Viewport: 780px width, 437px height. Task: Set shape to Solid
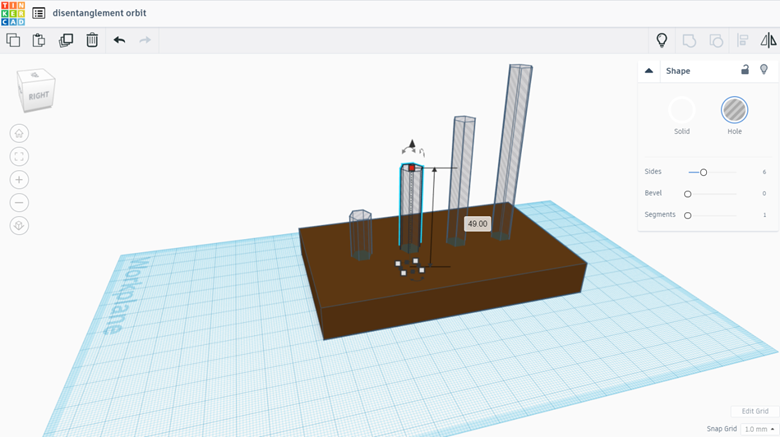pos(682,110)
